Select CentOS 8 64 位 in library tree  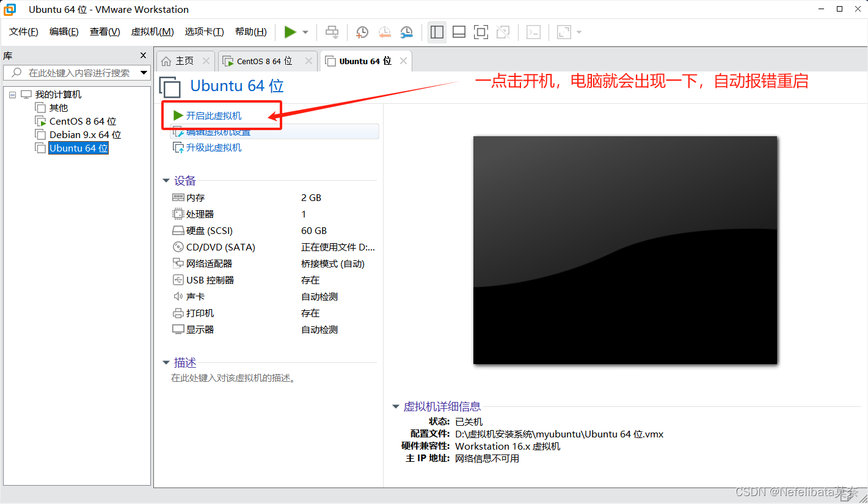click(82, 122)
